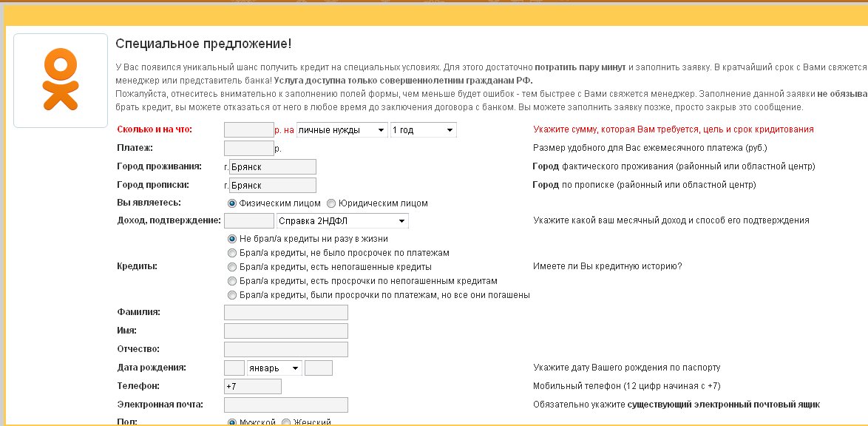Click the "Имя" first name input field
This screenshot has width=868, height=426.
pos(286,331)
